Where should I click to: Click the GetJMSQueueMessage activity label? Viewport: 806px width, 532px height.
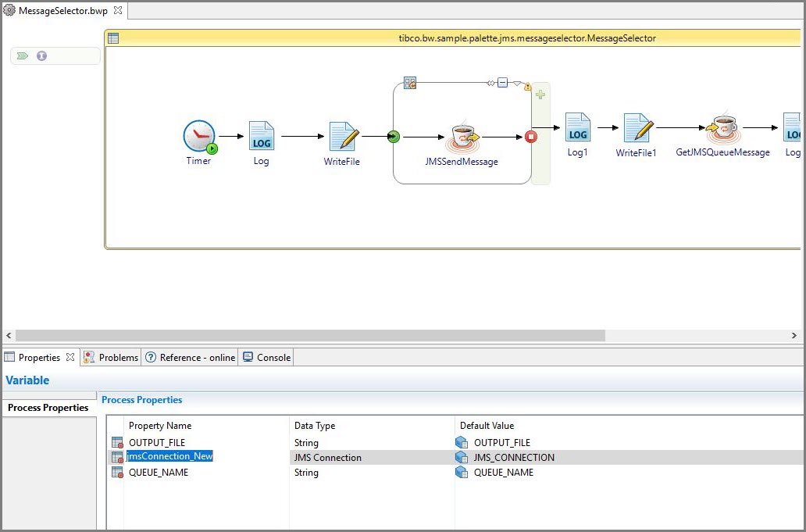[722, 152]
